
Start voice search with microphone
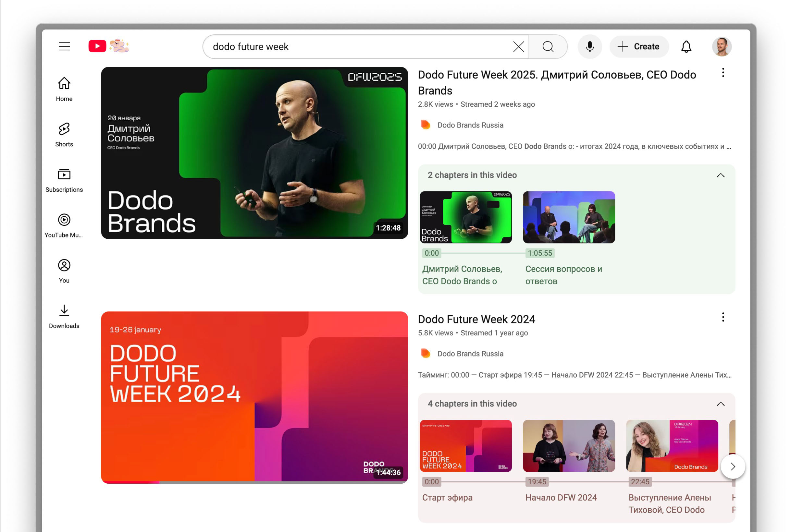[589, 46]
